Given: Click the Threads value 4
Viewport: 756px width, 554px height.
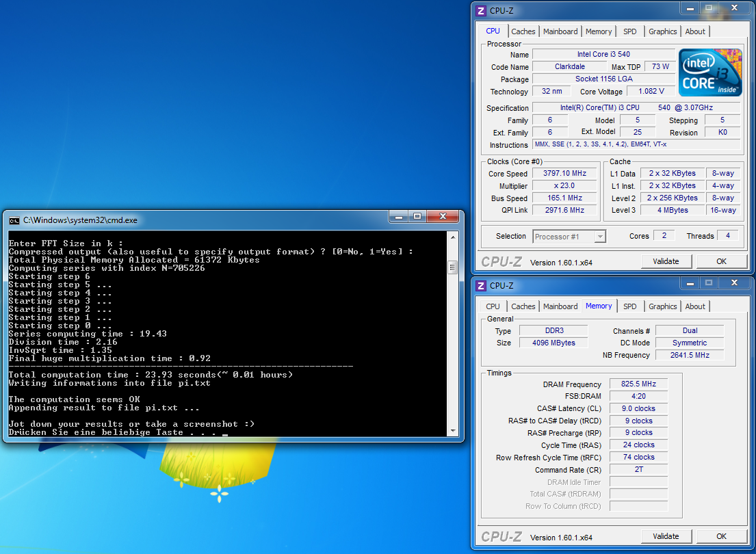Looking at the screenshot, I should pos(728,236).
